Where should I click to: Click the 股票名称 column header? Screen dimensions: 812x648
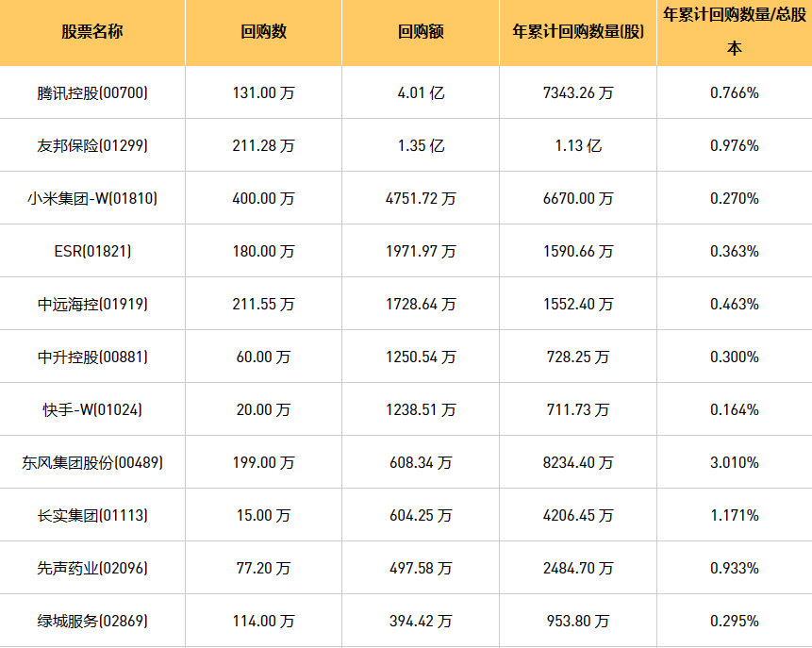[x=92, y=31]
